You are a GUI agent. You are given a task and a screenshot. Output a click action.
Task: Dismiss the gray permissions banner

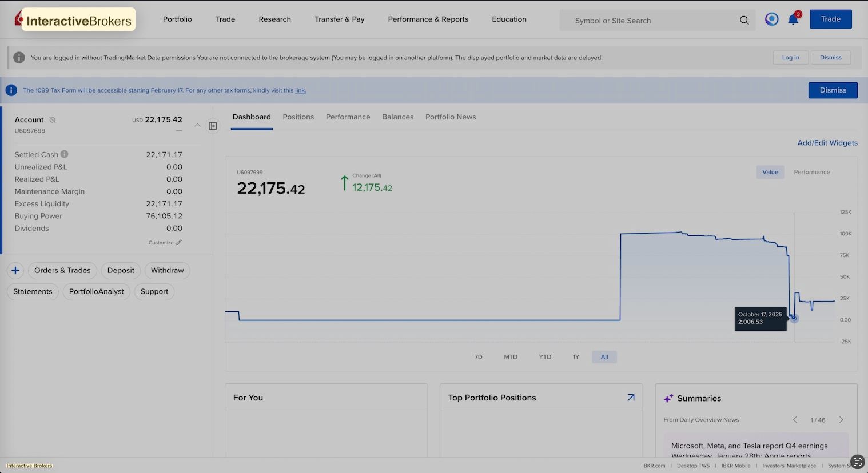(831, 58)
